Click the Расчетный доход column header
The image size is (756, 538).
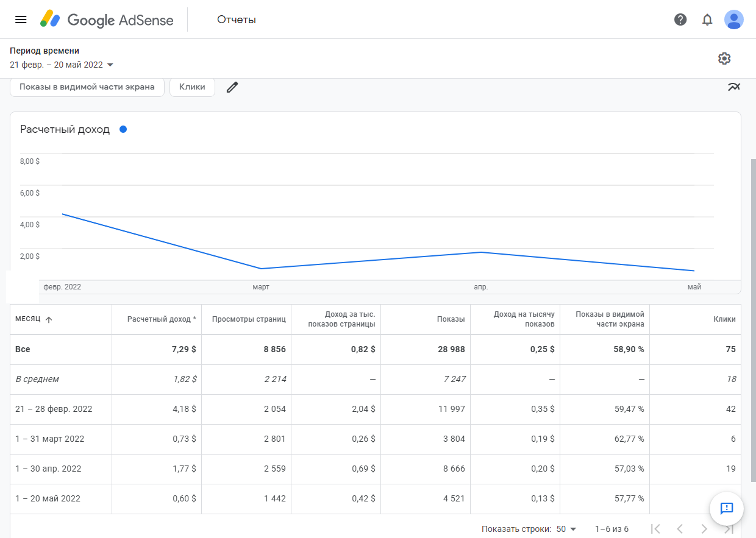(x=161, y=319)
